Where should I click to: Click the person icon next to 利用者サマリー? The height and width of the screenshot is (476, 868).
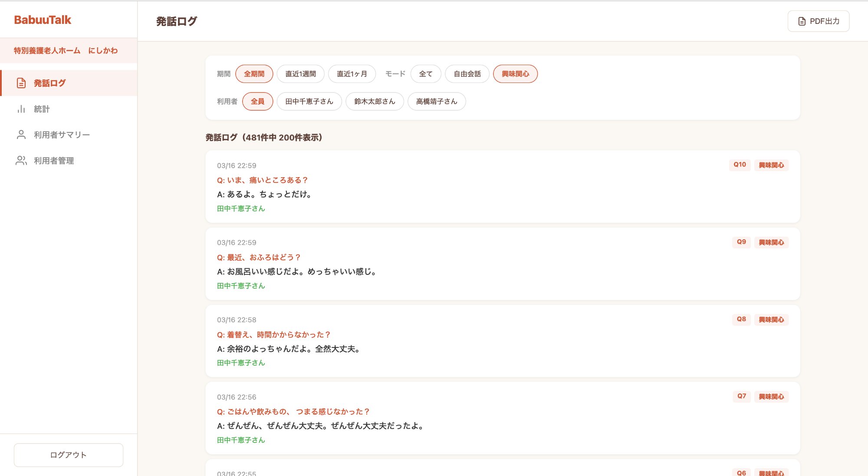click(x=21, y=135)
